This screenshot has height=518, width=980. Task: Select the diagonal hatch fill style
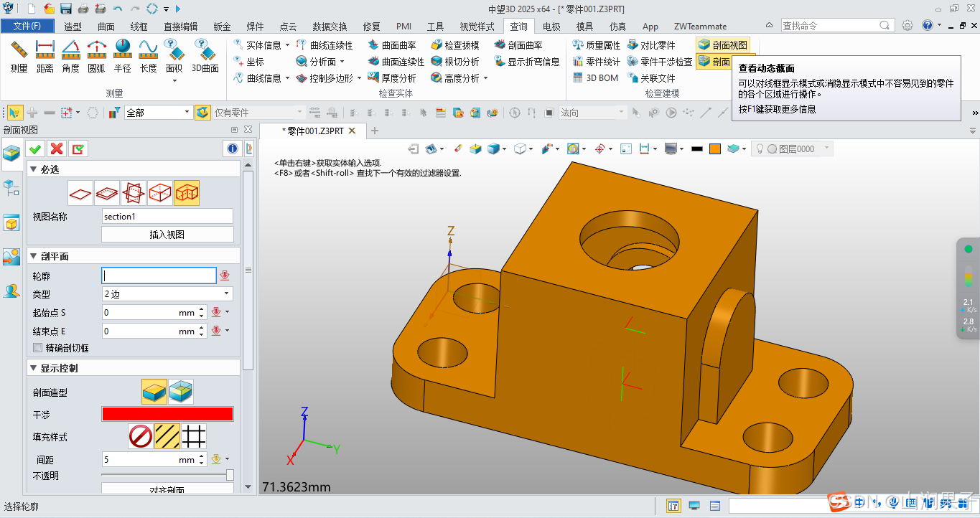(167, 435)
